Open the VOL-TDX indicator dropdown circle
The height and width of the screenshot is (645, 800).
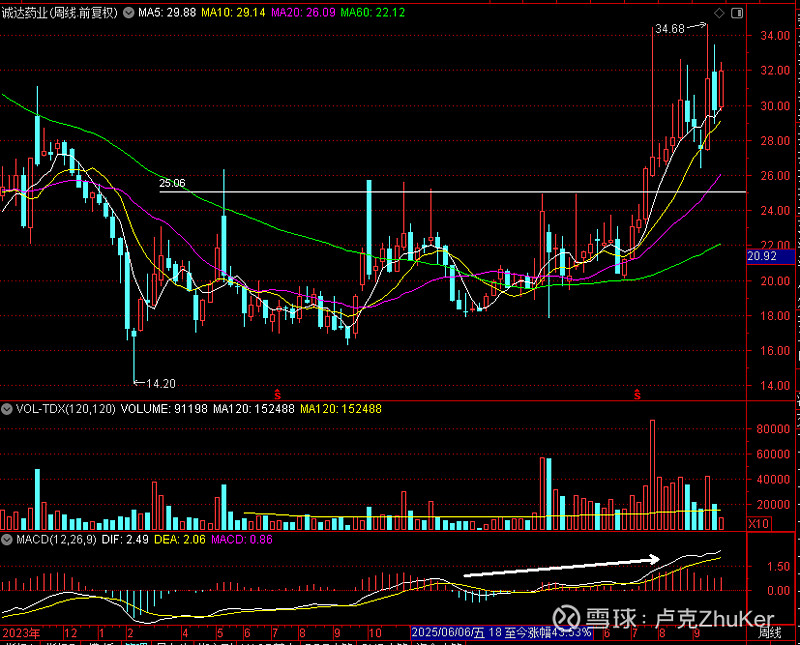click(7, 409)
